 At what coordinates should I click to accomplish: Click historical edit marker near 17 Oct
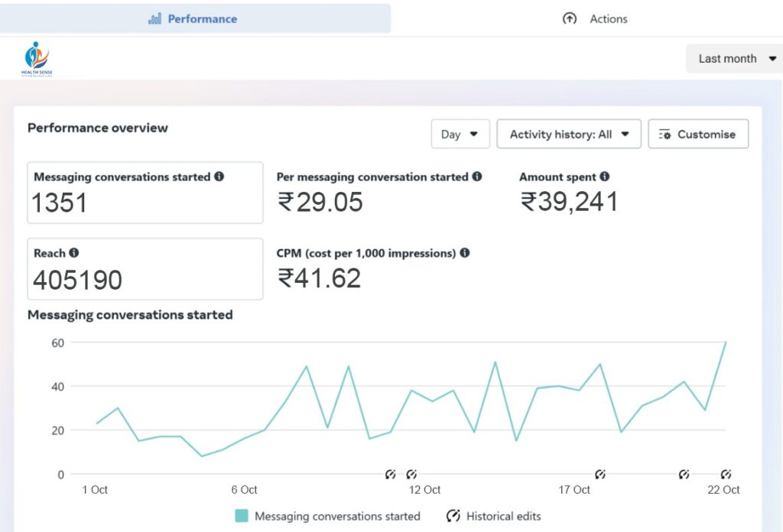pyautogui.click(x=600, y=475)
